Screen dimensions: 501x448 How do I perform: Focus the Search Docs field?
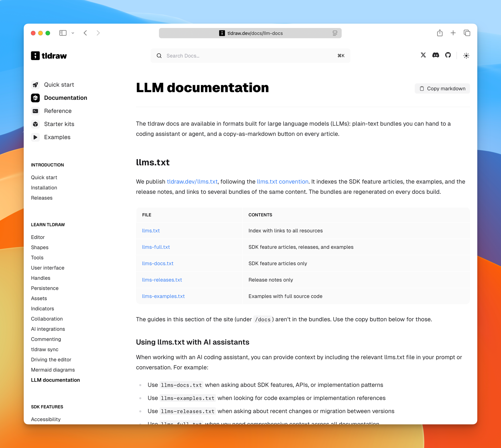click(x=250, y=56)
